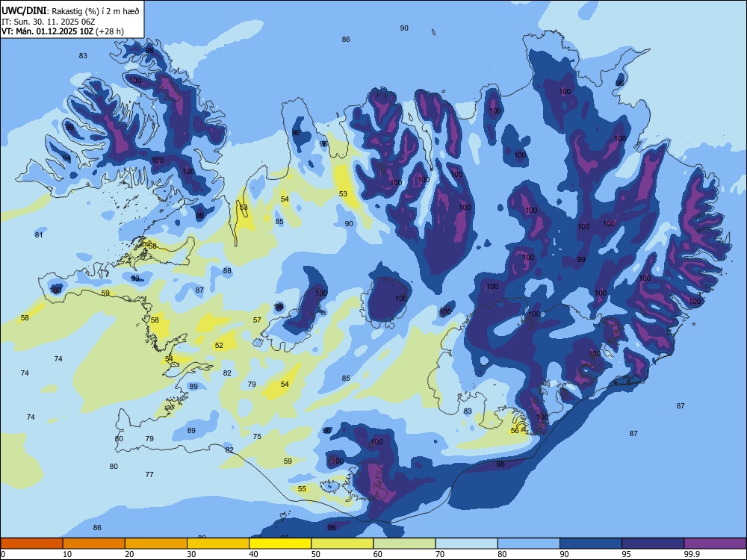Click the 'UWC/DINI' title text
747x560 pixels.
[24, 11]
